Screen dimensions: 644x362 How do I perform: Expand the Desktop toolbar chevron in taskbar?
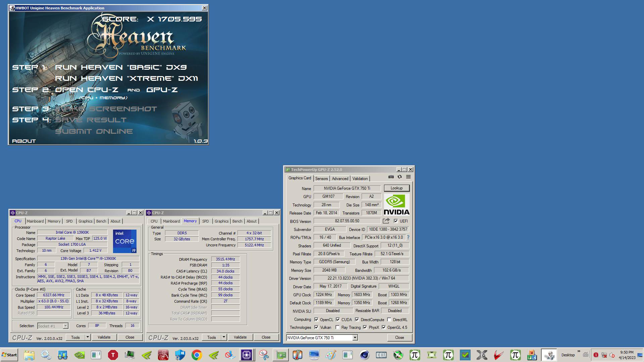click(579, 352)
